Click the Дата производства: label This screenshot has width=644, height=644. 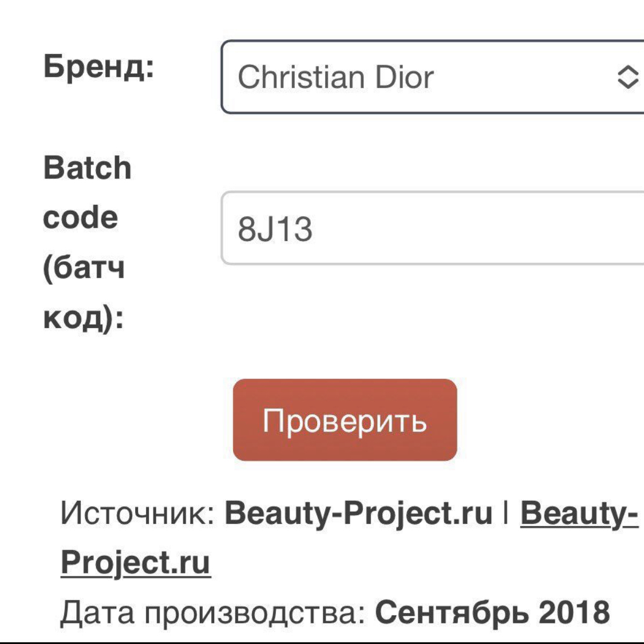coord(213,613)
